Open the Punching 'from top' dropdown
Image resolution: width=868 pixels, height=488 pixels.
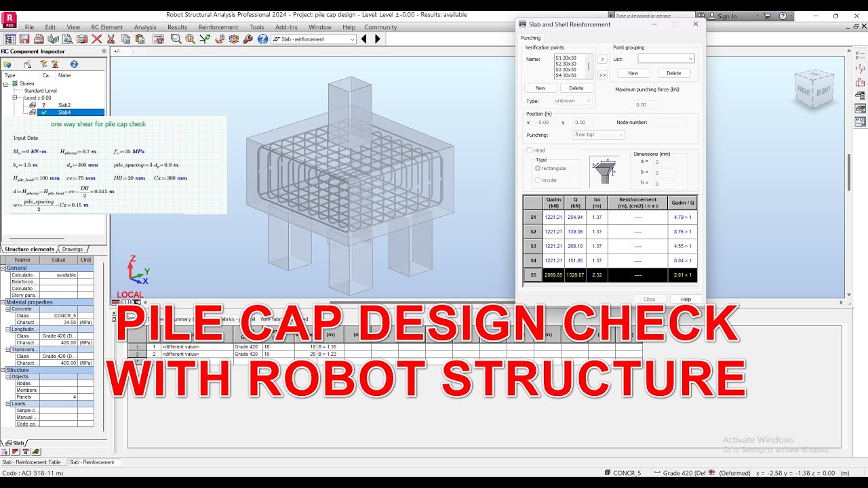(599, 135)
